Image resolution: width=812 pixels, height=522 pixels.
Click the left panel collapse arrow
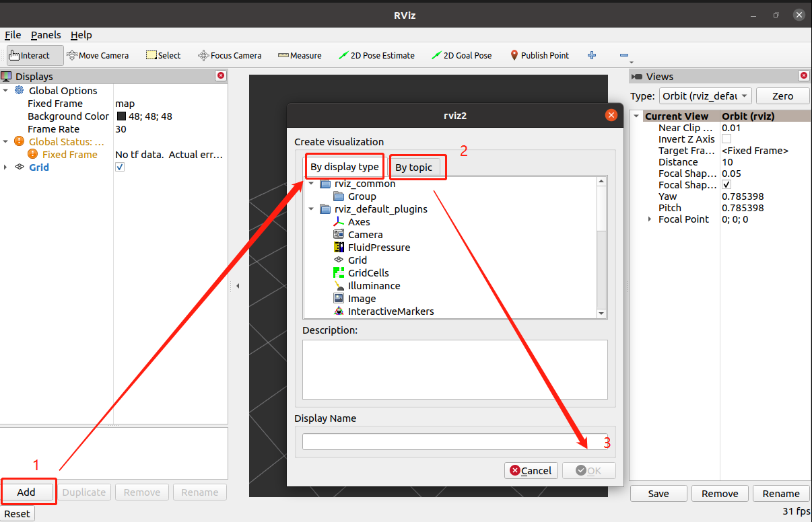[x=237, y=286]
